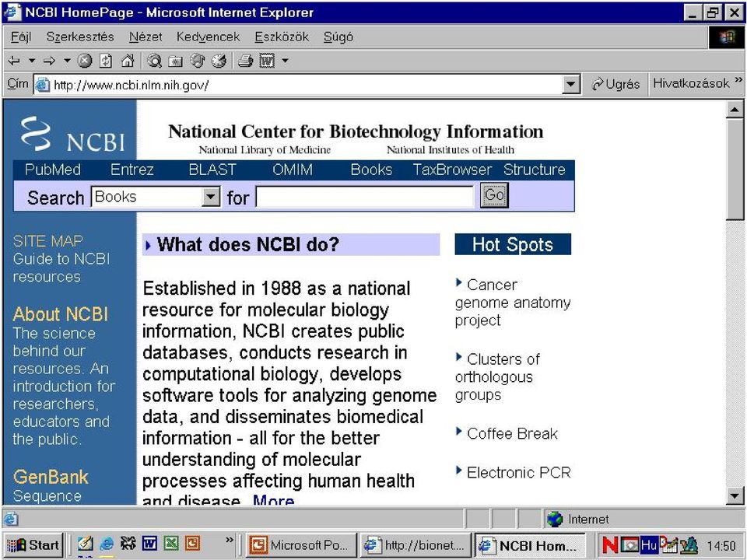
Task: Edit the page with the Word icon
Action: (x=267, y=61)
